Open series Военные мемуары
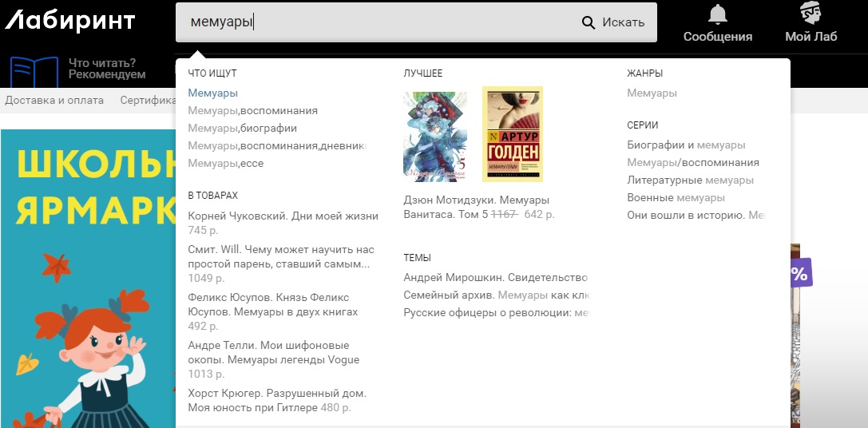The width and height of the screenshot is (868, 428). pos(676,198)
